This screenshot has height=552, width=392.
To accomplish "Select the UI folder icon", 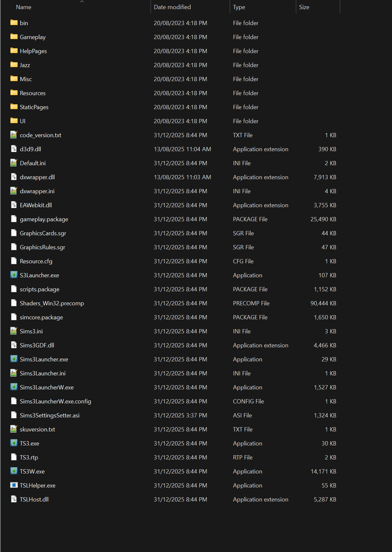I will tap(14, 121).
